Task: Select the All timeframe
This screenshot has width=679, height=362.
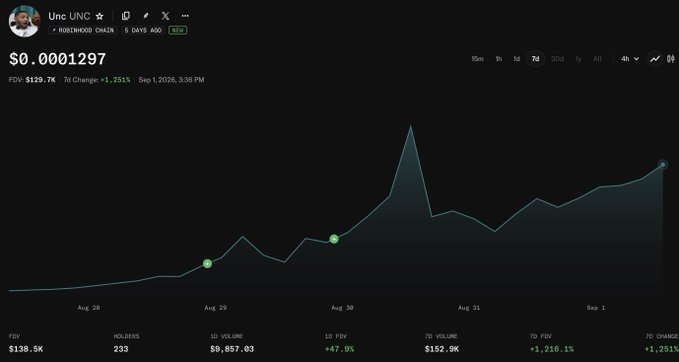Action: pyautogui.click(x=597, y=59)
